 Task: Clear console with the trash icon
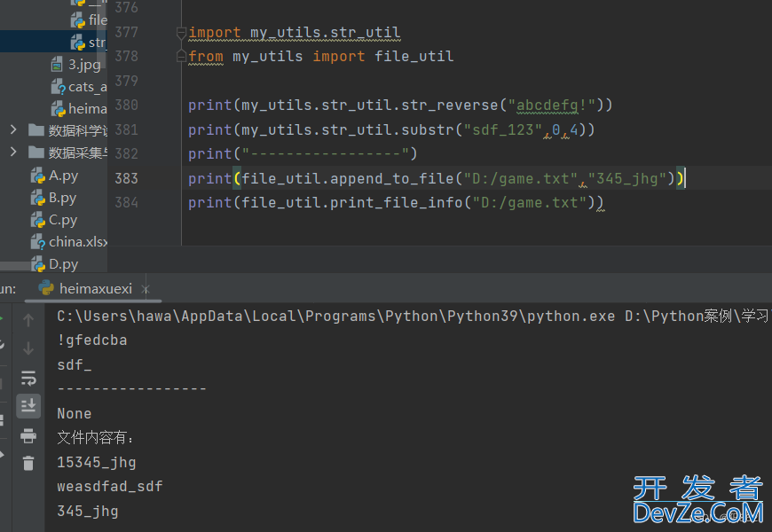click(x=28, y=463)
